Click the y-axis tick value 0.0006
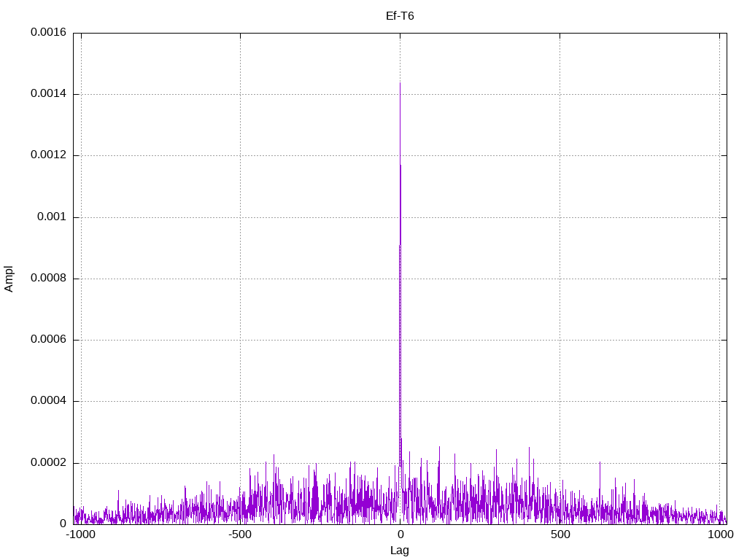 pos(49,339)
